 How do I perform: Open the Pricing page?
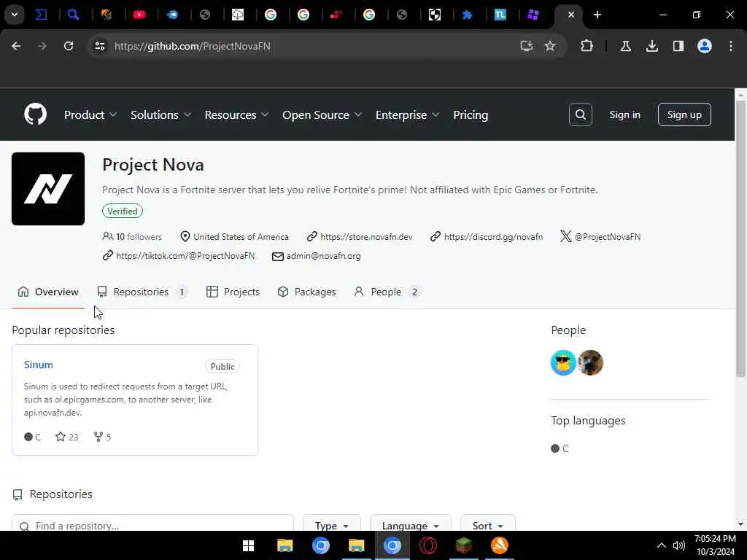coord(471,114)
